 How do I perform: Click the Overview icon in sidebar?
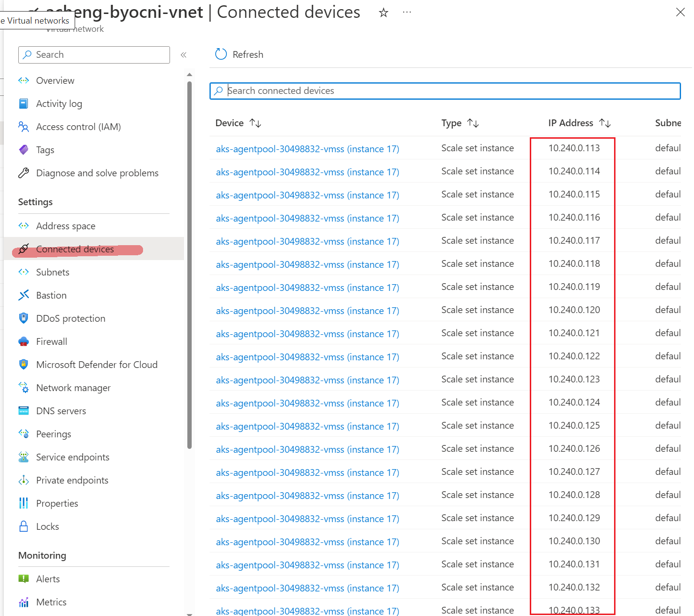[x=24, y=80]
